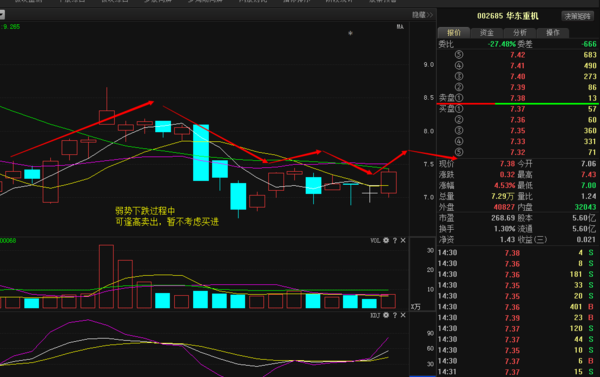The image size is (600, 377).
Task: Open help for KDJ indicator
Action: pos(395,315)
